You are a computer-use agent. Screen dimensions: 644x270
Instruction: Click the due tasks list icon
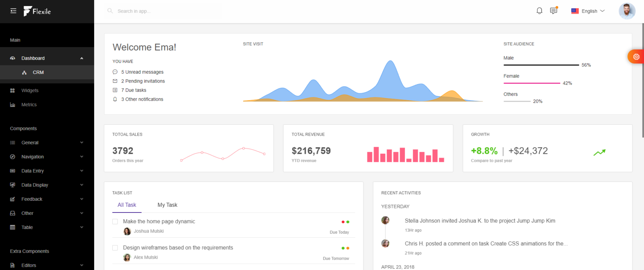point(115,90)
